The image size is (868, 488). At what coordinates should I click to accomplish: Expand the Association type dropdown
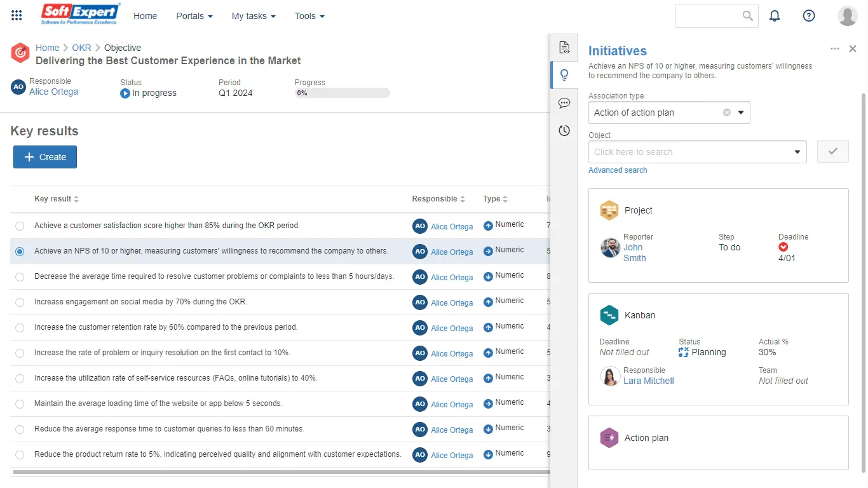pos(741,113)
